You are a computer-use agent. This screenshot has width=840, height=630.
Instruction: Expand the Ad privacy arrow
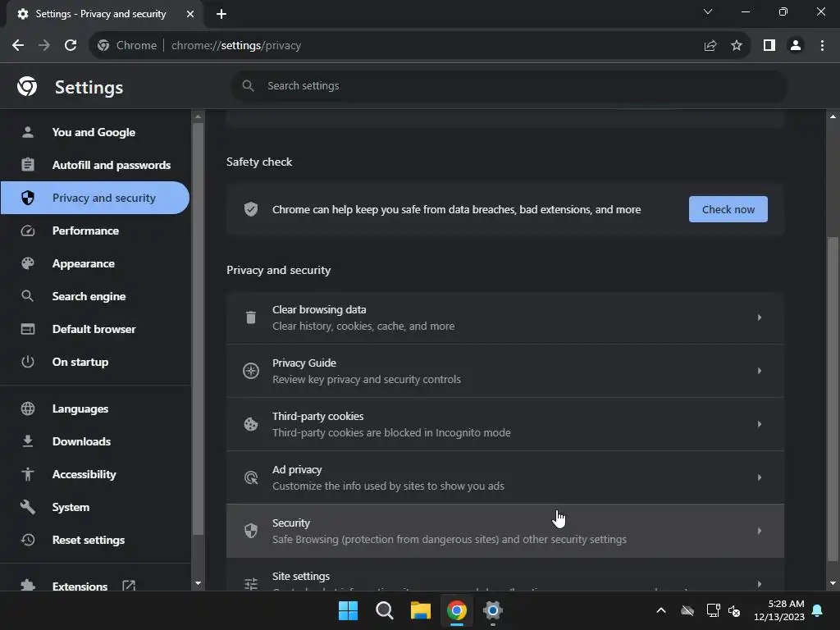coord(759,477)
